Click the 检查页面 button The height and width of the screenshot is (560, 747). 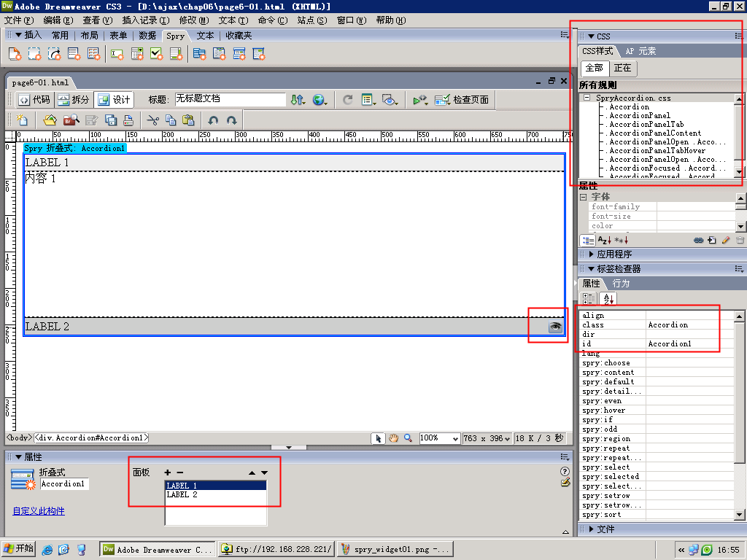462,100
